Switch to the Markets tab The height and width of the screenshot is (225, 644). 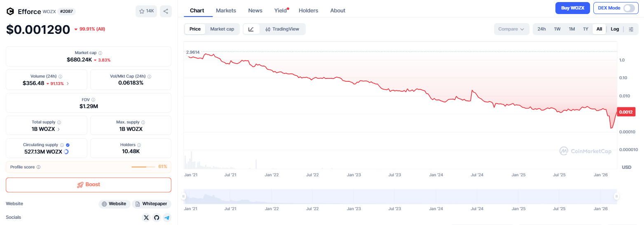coord(226,10)
